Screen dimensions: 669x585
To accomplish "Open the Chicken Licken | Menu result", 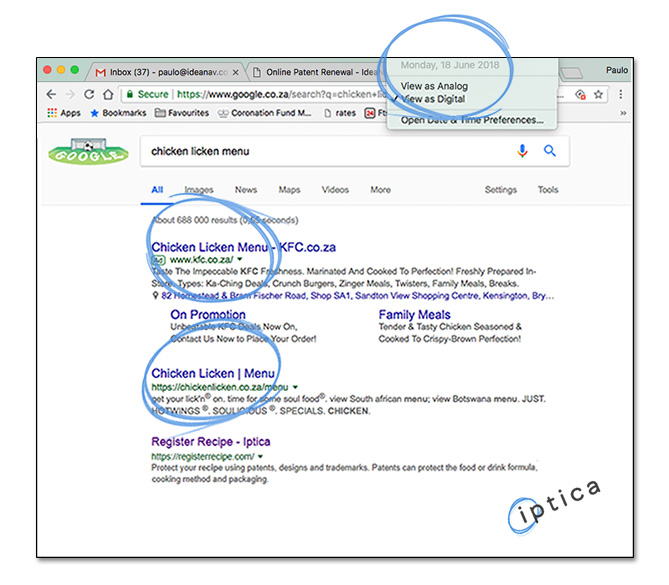I will (213, 373).
